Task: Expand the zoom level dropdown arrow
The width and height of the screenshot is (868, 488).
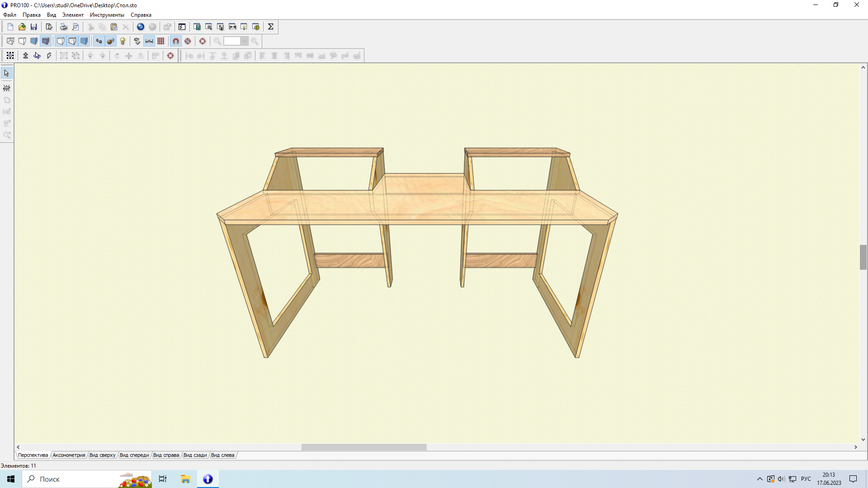Action: click(245, 41)
